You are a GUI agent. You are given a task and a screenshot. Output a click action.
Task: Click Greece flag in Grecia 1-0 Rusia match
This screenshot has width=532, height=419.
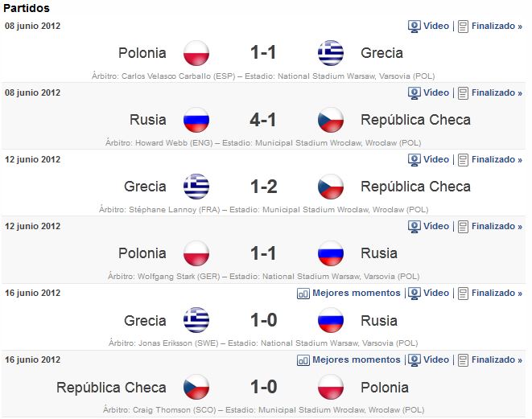tap(196, 320)
